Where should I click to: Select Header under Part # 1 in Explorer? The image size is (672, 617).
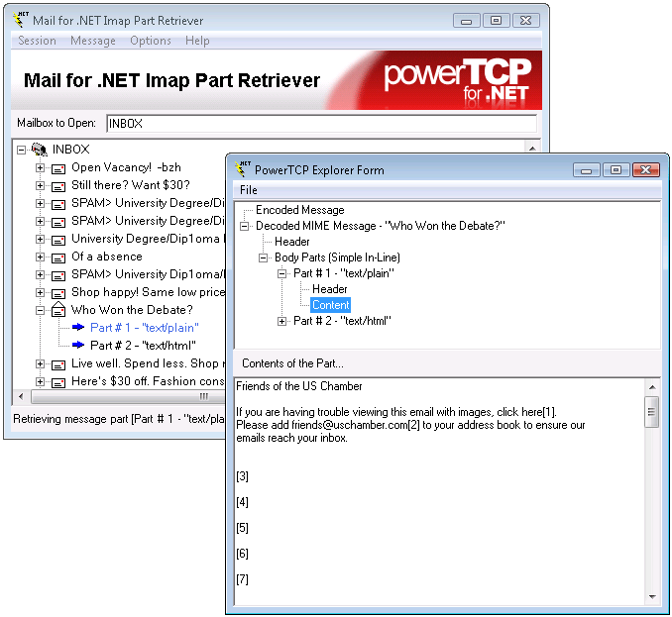point(330,289)
